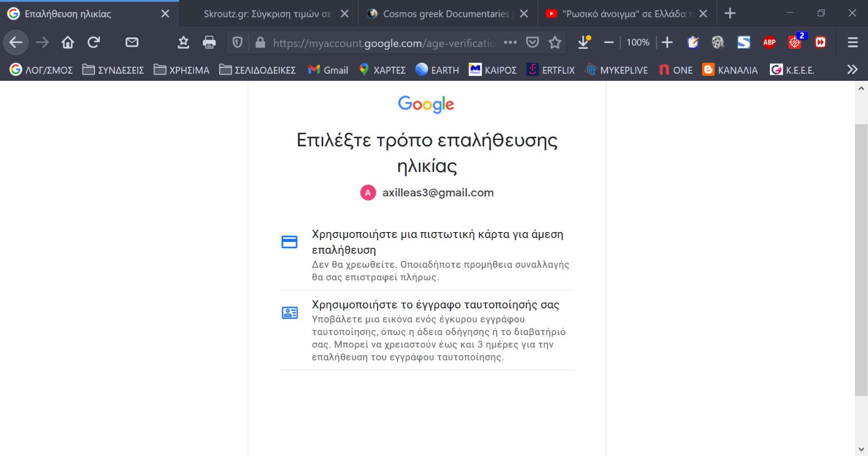Open the K.E.E.E. bookmark

[793, 70]
